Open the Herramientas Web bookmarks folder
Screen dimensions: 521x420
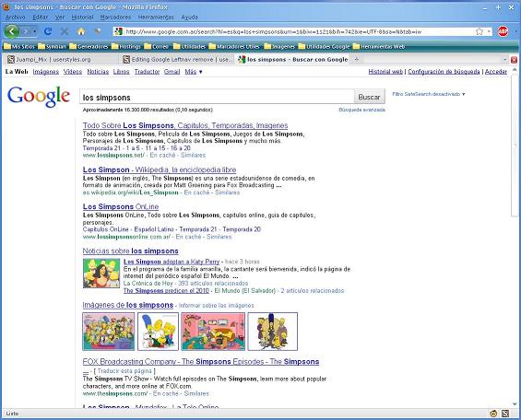point(379,46)
